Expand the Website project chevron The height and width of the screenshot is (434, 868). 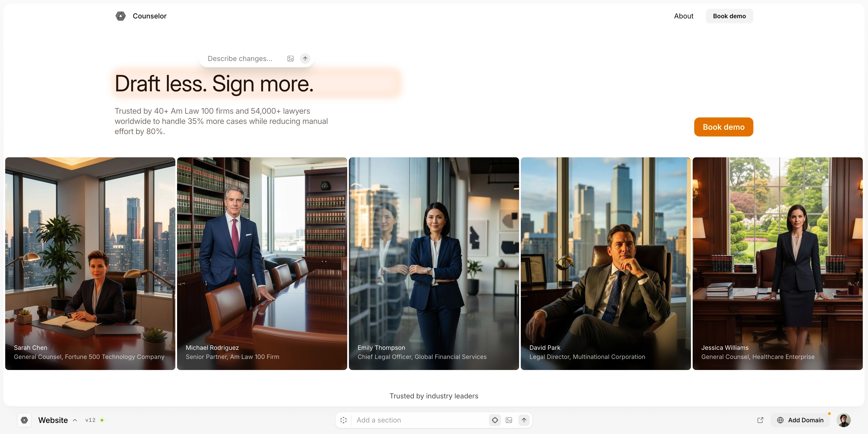click(x=75, y=420)
